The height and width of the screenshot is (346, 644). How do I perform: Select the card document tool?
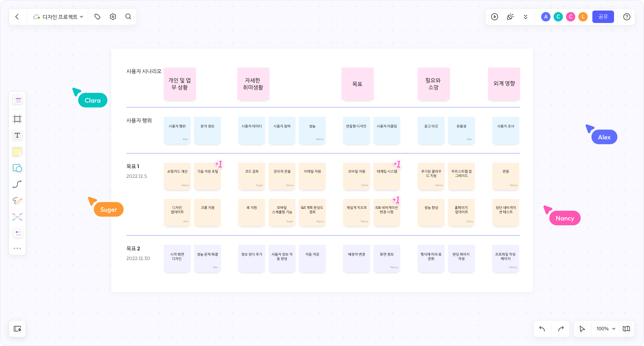pos(17,233)
